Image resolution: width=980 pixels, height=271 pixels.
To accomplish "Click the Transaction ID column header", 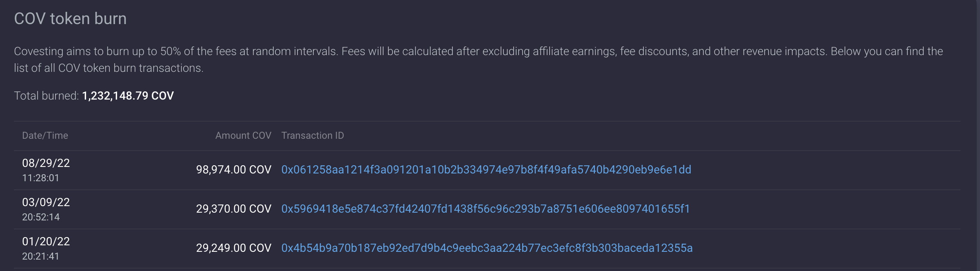I will (313, 135).
